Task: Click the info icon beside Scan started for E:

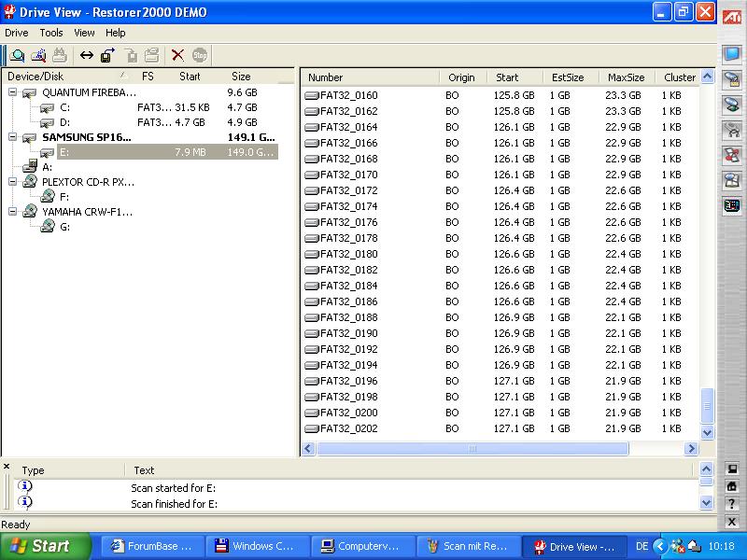Action: click(25, 486)
